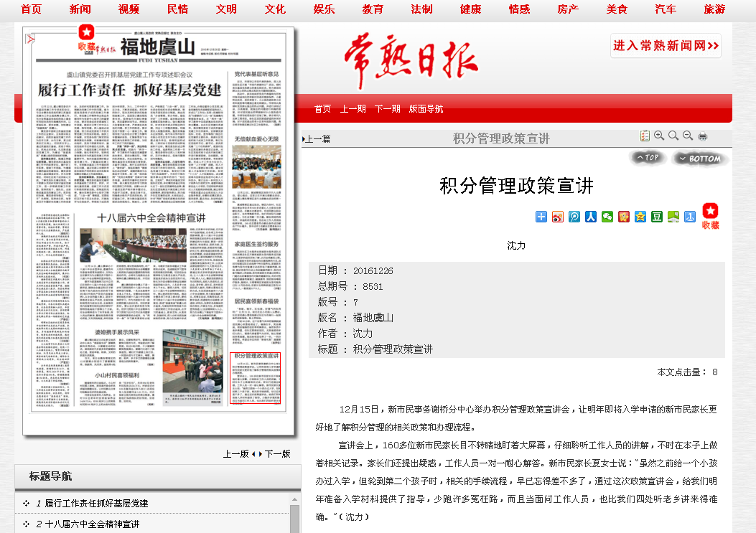Open 版面导航 page navigation
The image size is (756, 533).
[x=426, y=109]
